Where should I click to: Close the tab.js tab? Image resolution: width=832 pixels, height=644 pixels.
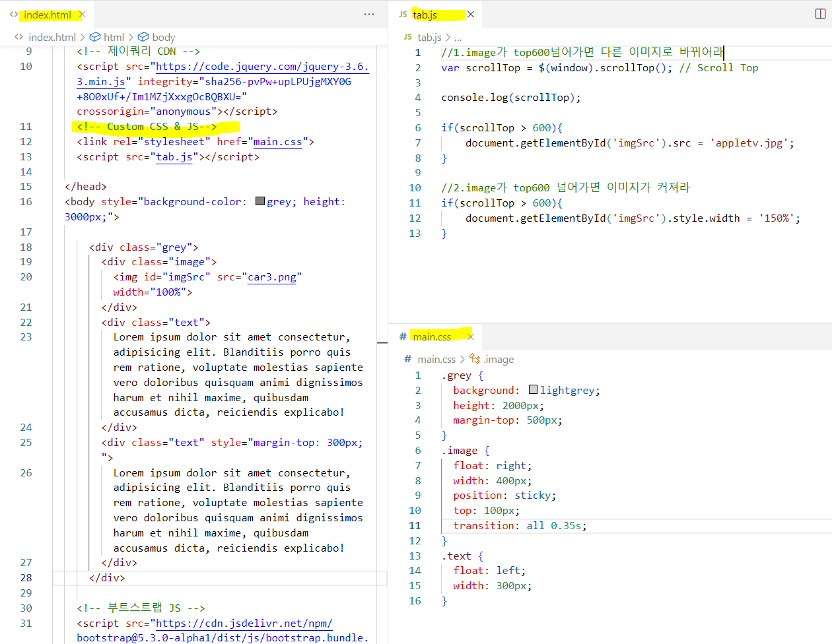(x=471, y=15)
